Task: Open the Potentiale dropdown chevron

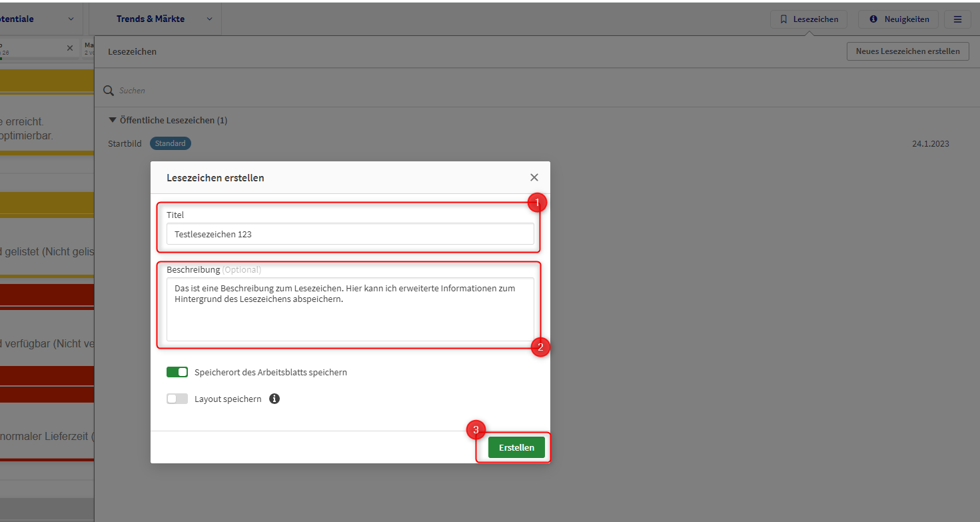Action: [71, 19]
